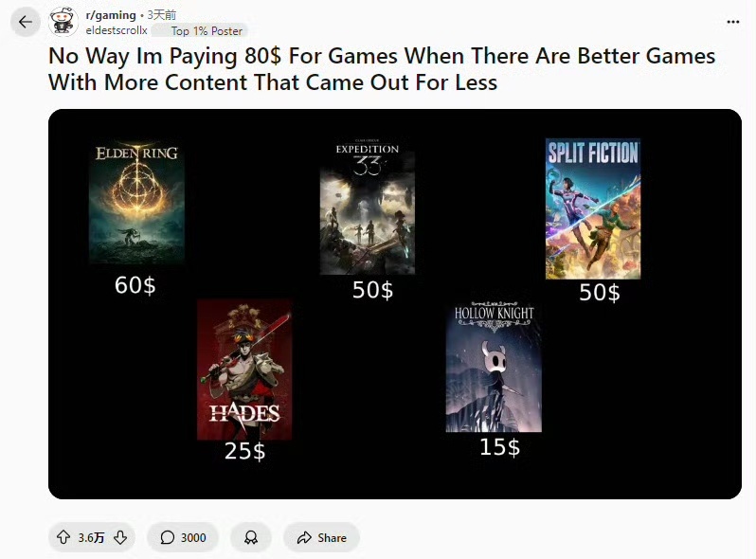The height and width of the screenshot is (559, 756).
Task: Open the r/gaming community link
Action: (111, 15)
